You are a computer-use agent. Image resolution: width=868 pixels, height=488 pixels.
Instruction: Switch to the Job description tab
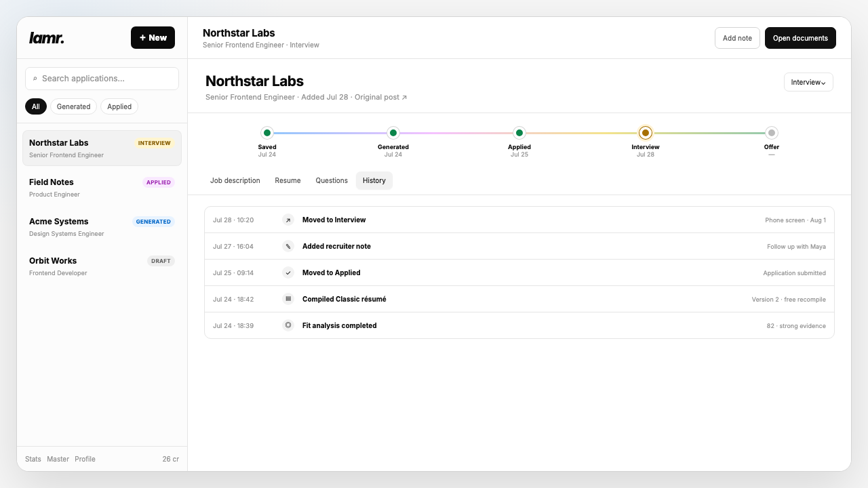[x=235, y=181]
